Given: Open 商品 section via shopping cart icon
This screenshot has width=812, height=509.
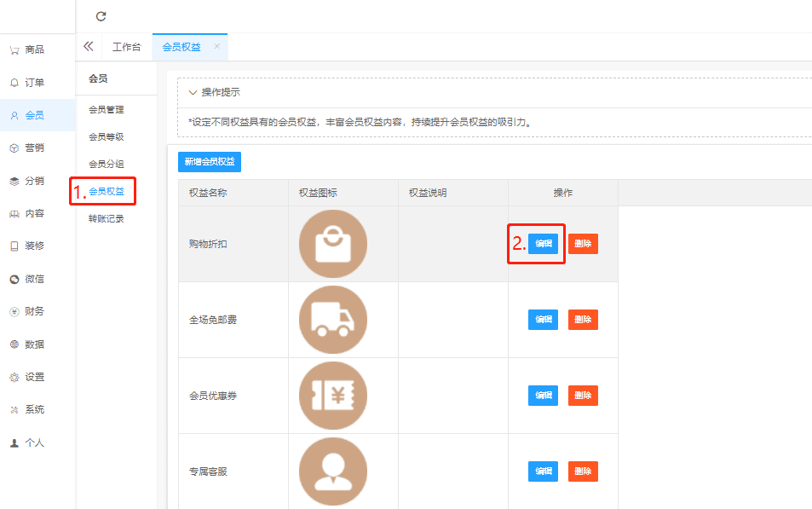Looking at the screenshot, I should [14, 50].
